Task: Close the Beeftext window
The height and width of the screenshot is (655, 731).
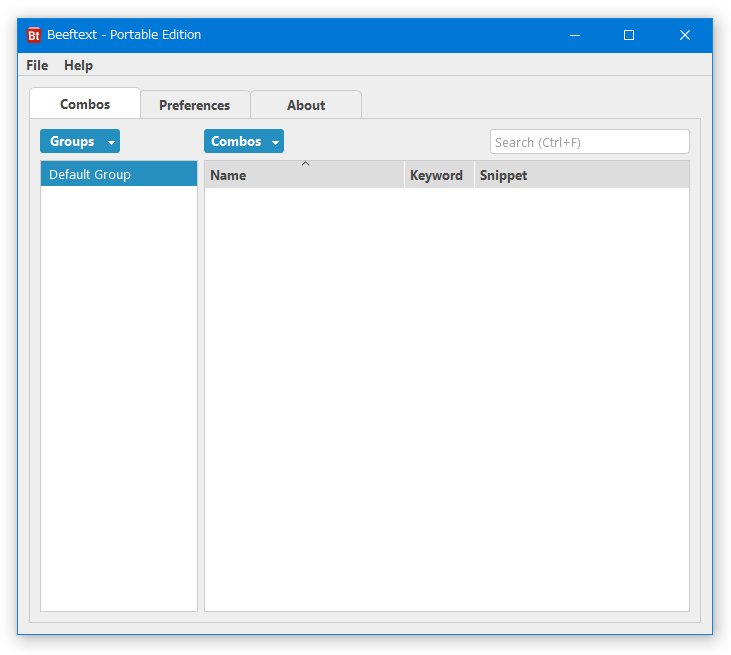Action: click(x=684, y=35)
